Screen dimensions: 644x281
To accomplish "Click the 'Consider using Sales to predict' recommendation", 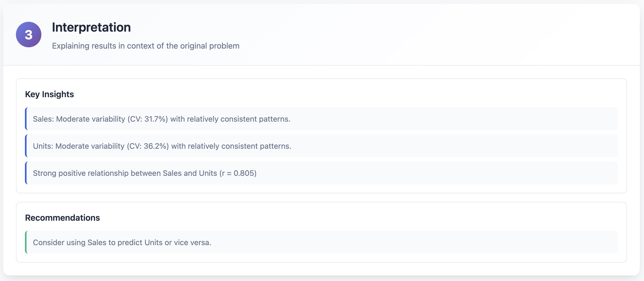I will (122, 242).
